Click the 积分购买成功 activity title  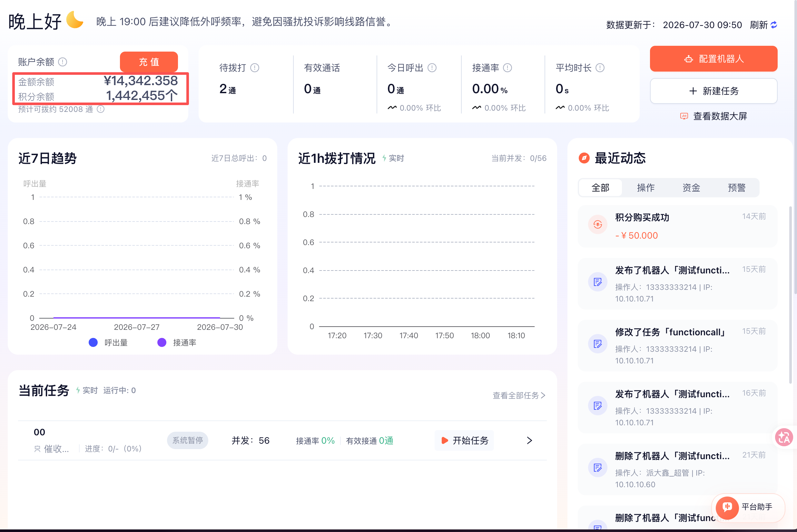click(642, 218)
